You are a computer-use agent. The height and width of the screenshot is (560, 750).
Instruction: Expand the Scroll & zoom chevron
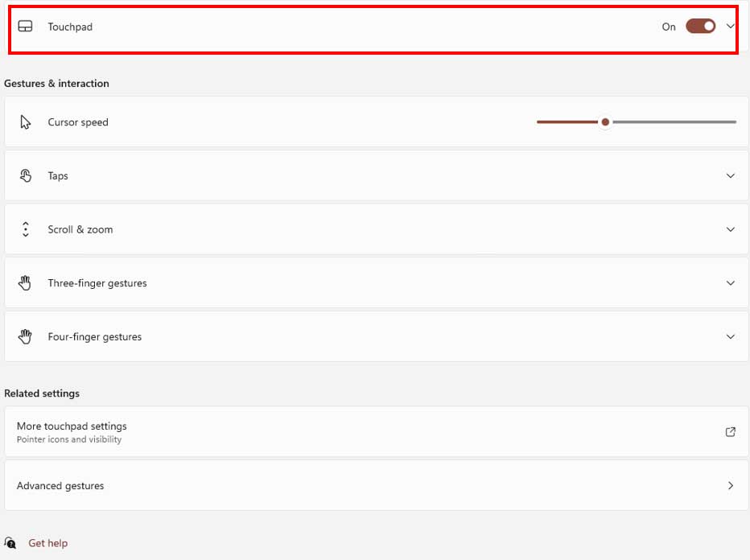[731, 229]
